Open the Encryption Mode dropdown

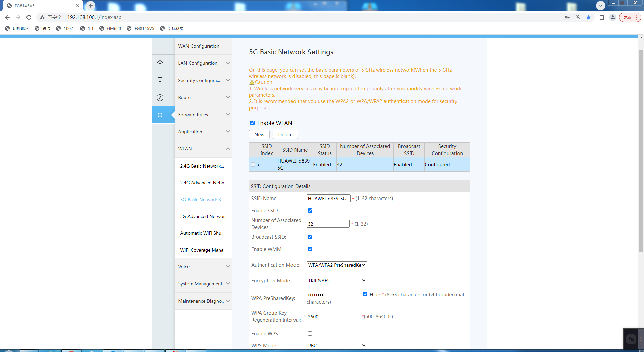pyautogui.click(x=336, y=281)
